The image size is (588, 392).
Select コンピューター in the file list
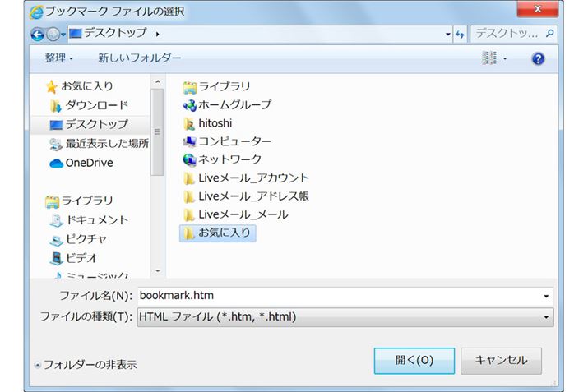227,141
